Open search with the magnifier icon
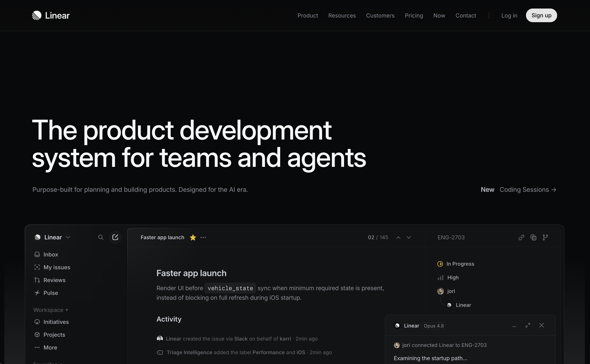Screen dimensions: 590x364 [x=101, y=237]
